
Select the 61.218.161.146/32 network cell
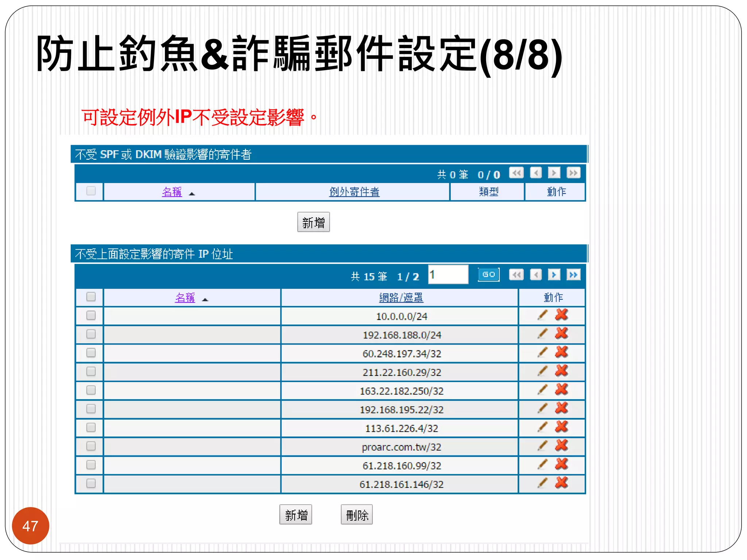pos(400,484)
